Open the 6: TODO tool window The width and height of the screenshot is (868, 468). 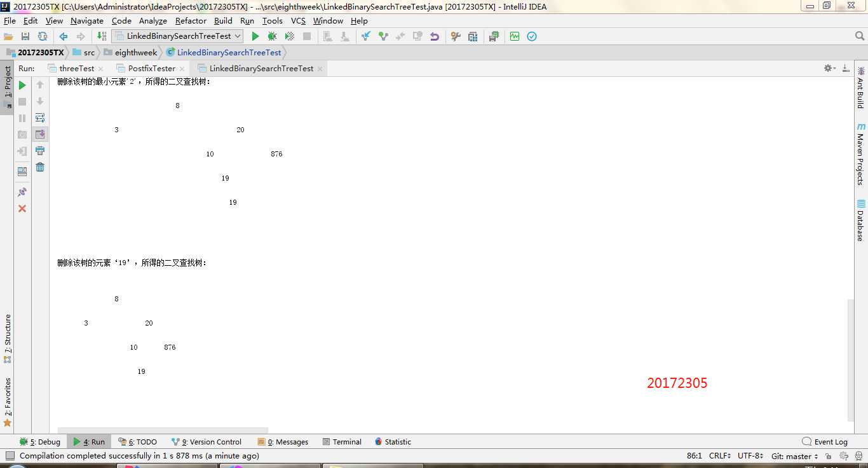point(137,442)
